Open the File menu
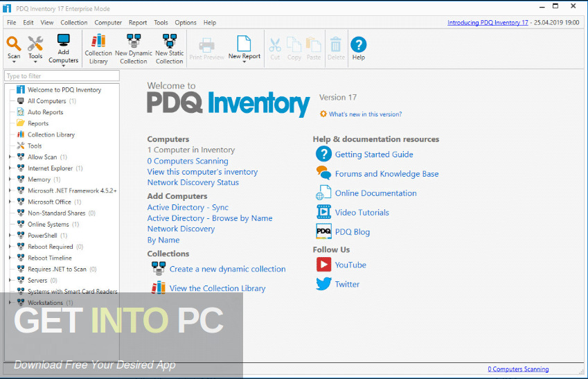Screen dimensions: 588x379 pyautogui.click(x=12, y=22)
